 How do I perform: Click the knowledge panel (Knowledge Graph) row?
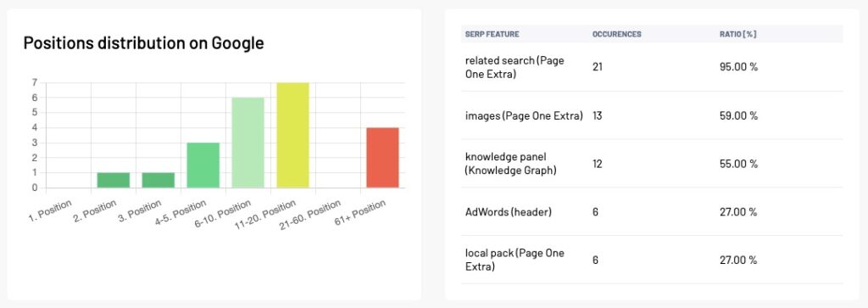pyautogui.click(x=652, y=164)
